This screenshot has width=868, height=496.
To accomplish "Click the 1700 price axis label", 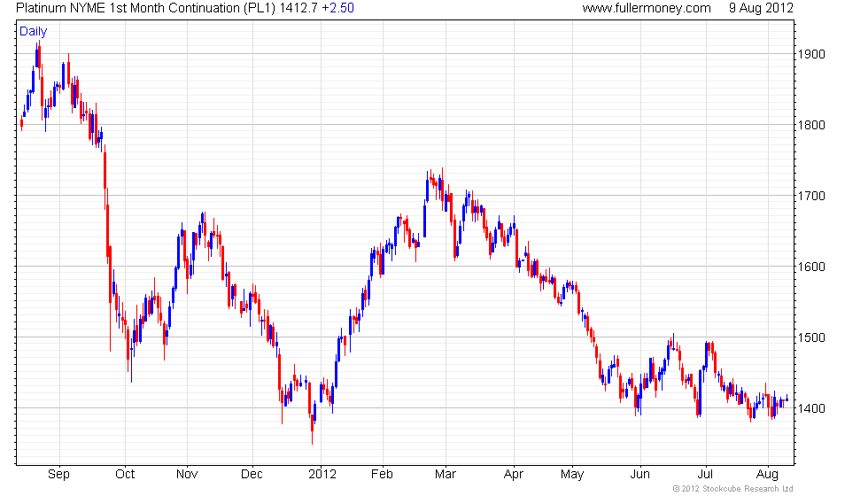I will coord(811,196).
